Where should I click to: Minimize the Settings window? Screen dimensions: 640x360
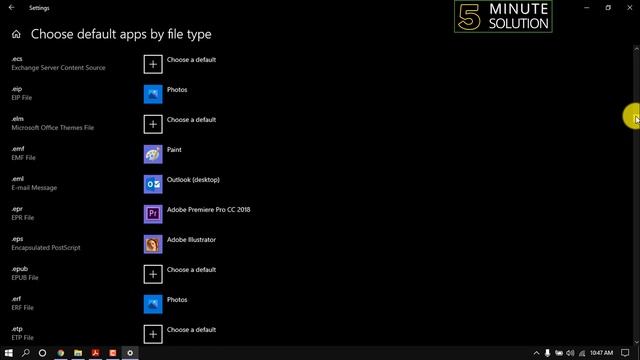pyautogui.click(x=587, y=7)
